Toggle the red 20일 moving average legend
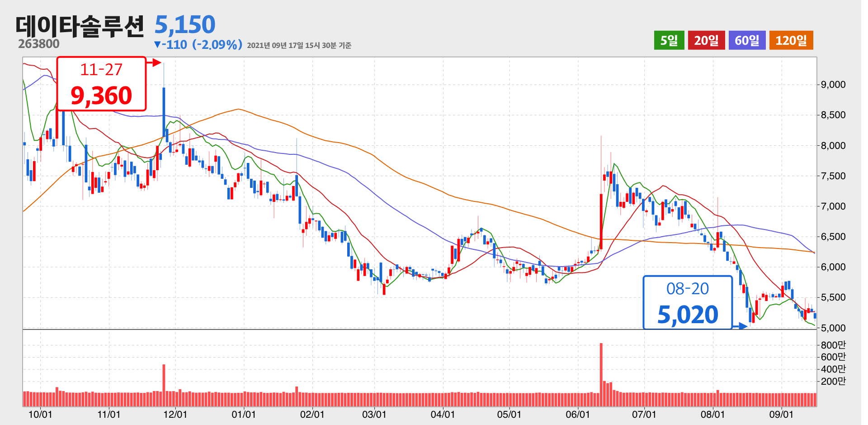This screenshot has height=425, width=868. (706, 40)
